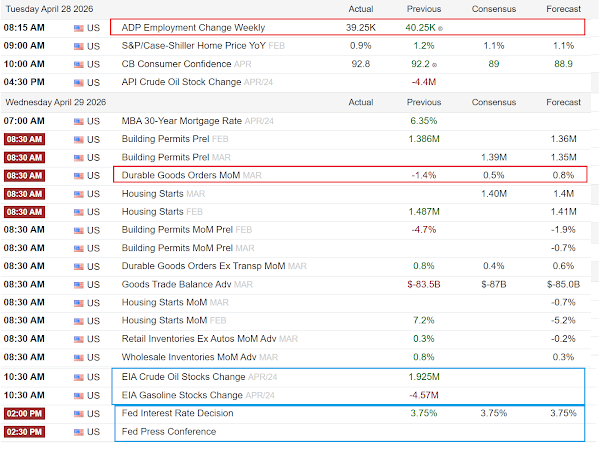Click the US flag in MBA 30-Year Mortgage row
Viewport: 600px width, 463px height.
point(78,121)
